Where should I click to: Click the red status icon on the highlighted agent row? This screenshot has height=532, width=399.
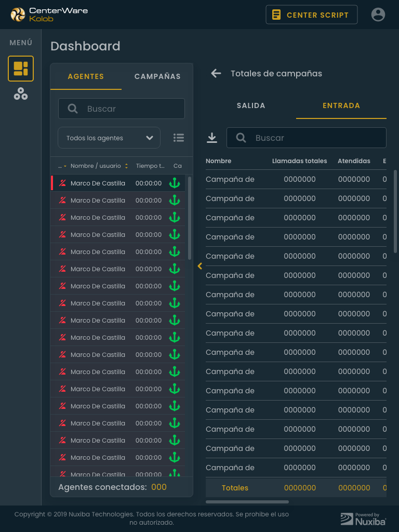pyautogui.click(x=62, y=183)
